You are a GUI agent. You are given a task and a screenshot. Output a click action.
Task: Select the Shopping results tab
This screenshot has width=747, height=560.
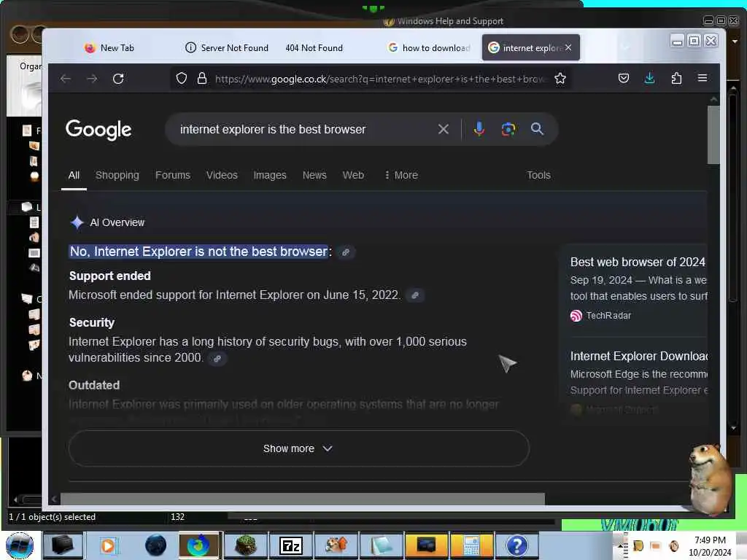click(x=117, y=175)
